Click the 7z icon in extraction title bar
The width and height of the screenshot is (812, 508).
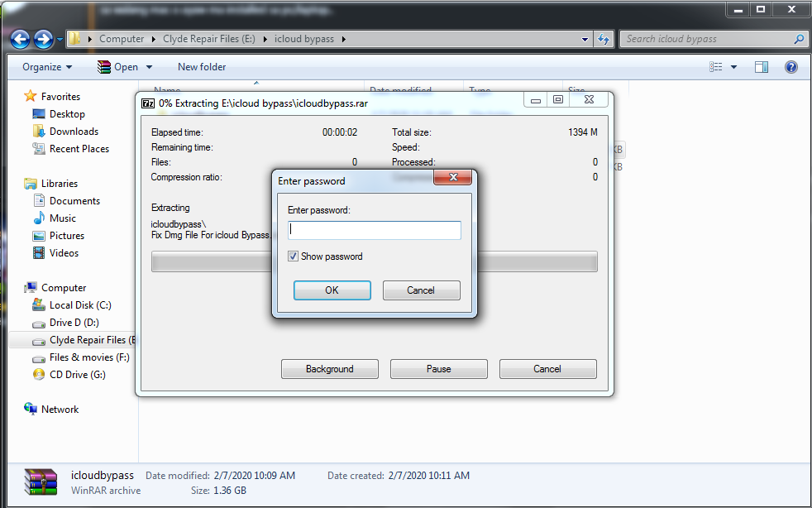tap(148, 103)
